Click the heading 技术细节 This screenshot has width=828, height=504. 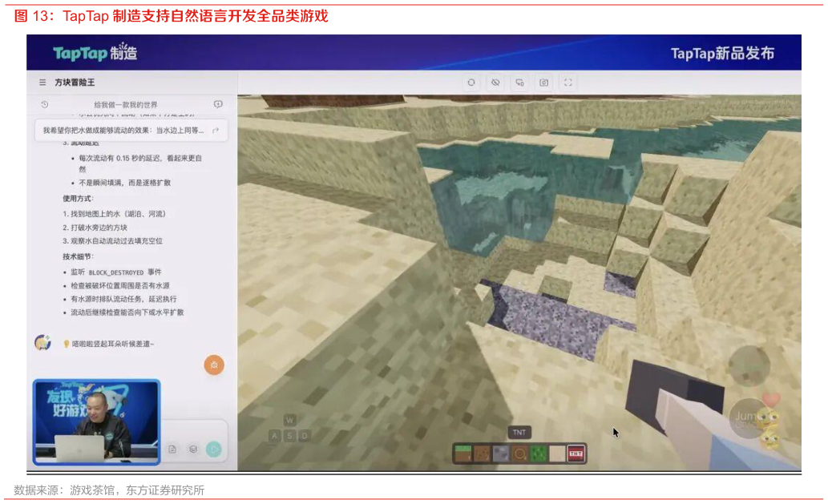pyautogui.click(x=78, y=256)
